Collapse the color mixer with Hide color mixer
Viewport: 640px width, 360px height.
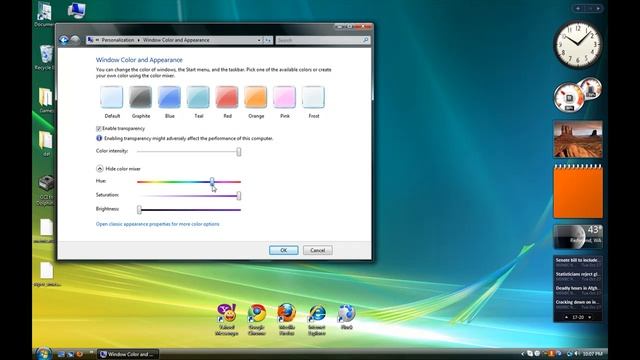(x=118, y=169)
